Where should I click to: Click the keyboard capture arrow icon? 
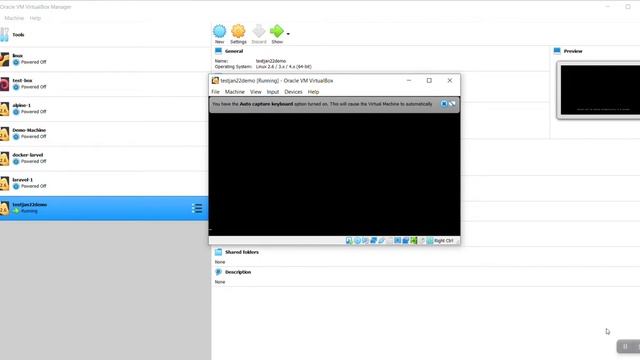430,241
